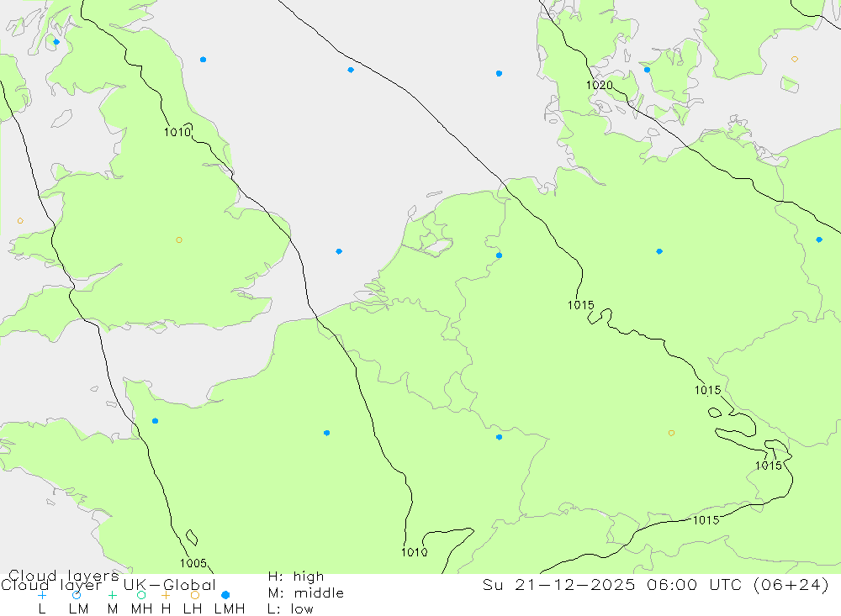Select the blue cloud dot over Poland
This screenshot has height=616, width=841.
[819, 240]
